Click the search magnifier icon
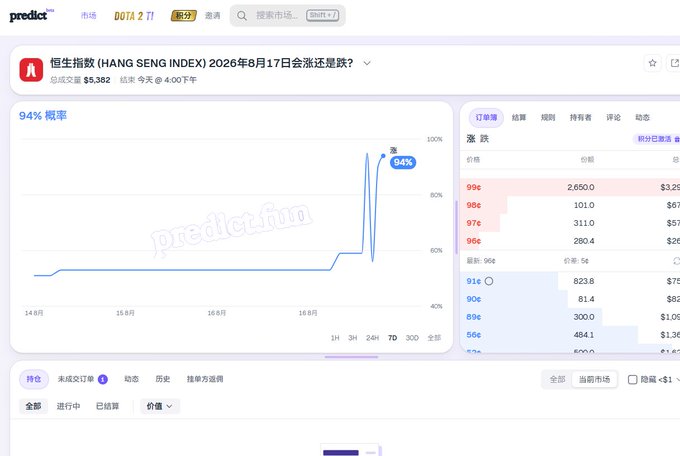The image size is (680, 456). pyautogui.click(x=242, y=16)
